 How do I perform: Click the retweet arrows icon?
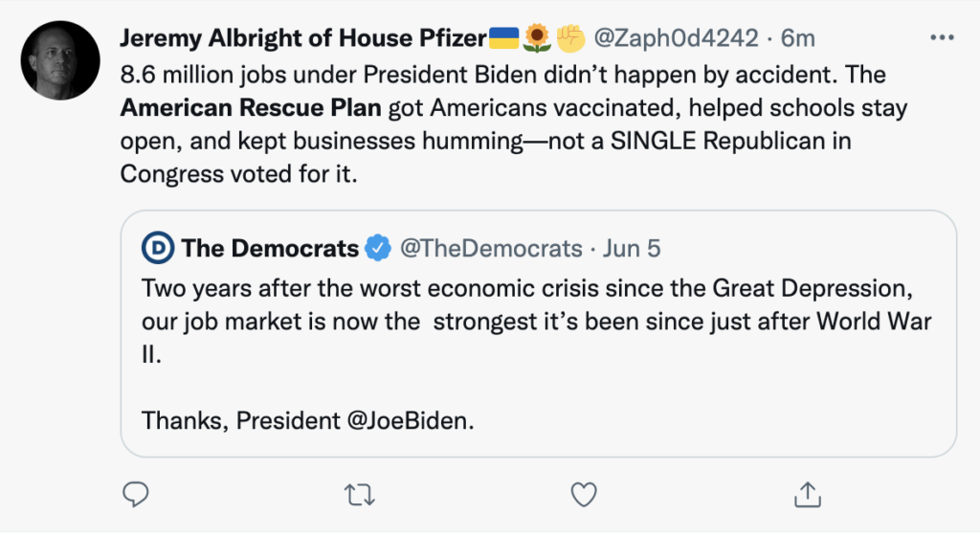tap(356, 493)
